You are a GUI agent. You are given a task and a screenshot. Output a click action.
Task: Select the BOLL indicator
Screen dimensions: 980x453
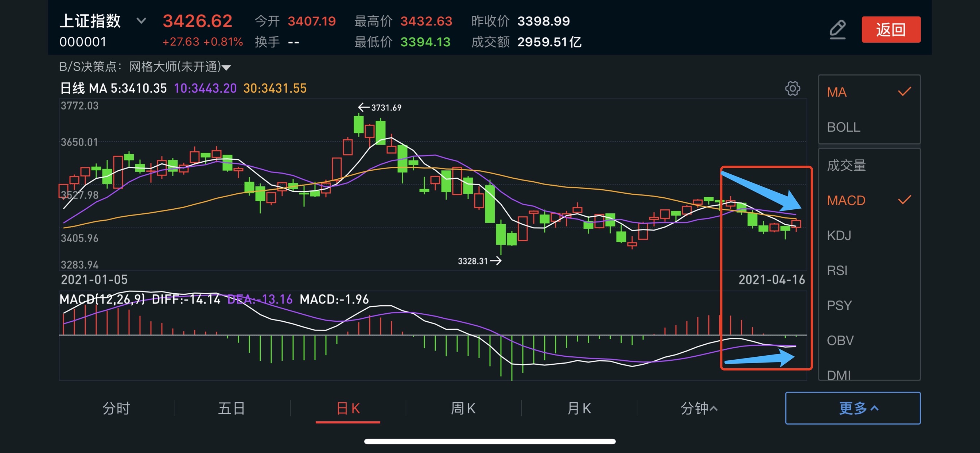click(869, 127)
